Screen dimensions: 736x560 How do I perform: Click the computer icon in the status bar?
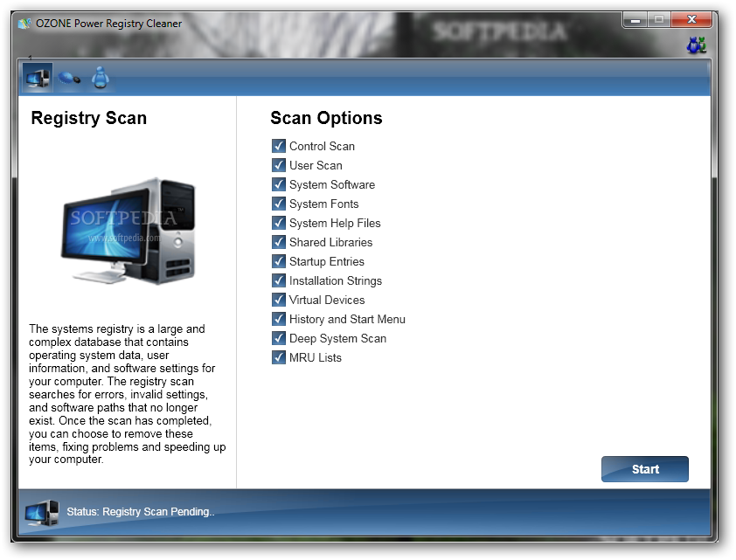42,513
